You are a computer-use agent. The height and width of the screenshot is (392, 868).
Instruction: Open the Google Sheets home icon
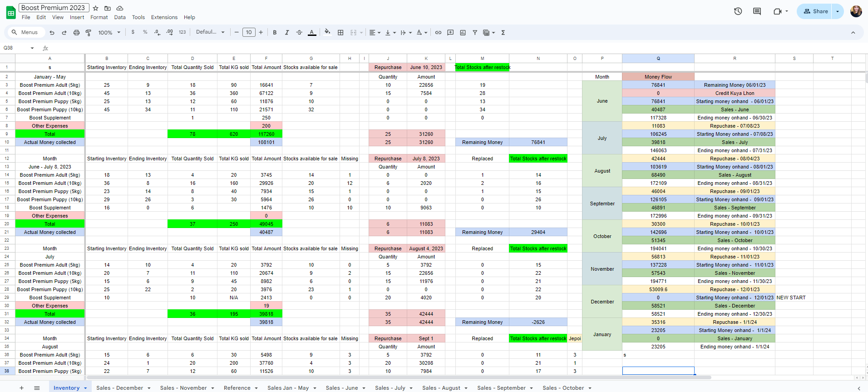coord(11,12)
